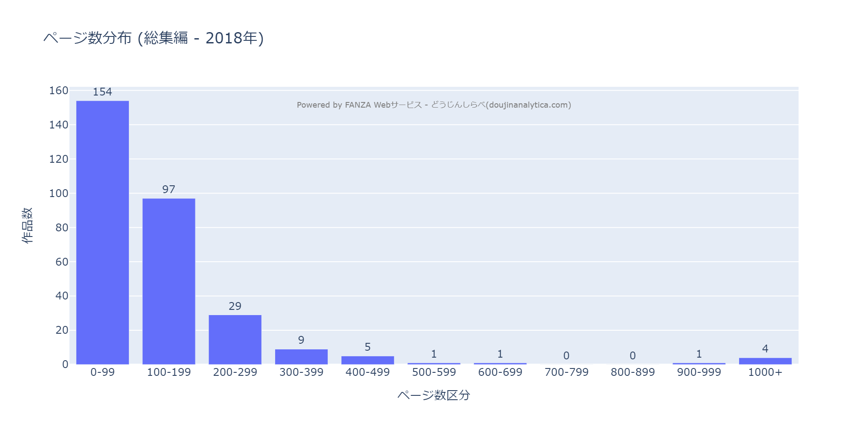
Task: Click the y-axis tick label 100
Action: 59,194
